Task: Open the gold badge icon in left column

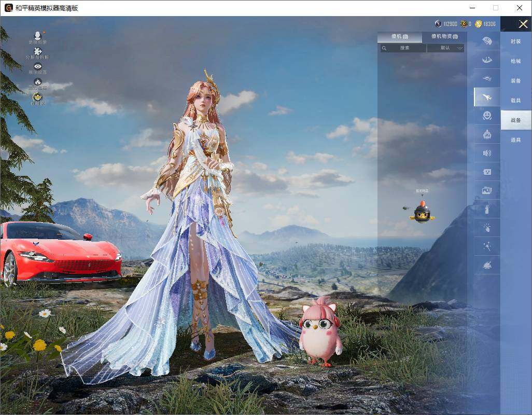Action: point(38,97)
